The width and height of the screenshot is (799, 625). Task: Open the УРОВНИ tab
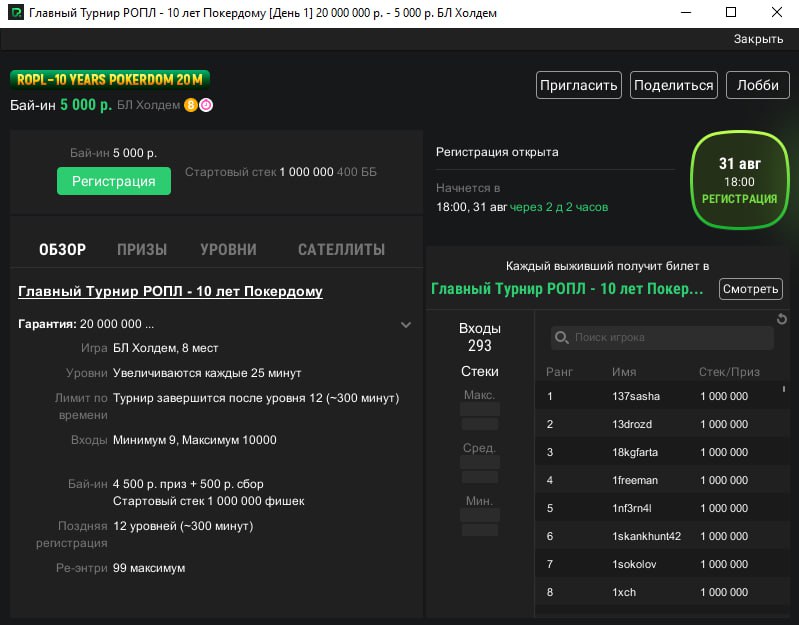[x=228, y=250]
